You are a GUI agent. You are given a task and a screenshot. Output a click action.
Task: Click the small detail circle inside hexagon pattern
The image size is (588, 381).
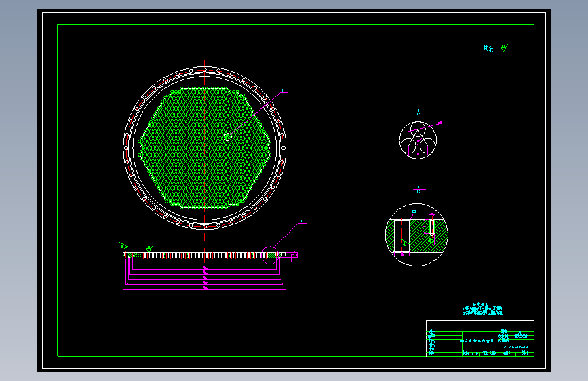pyautogui.click(x=227, y=137)
